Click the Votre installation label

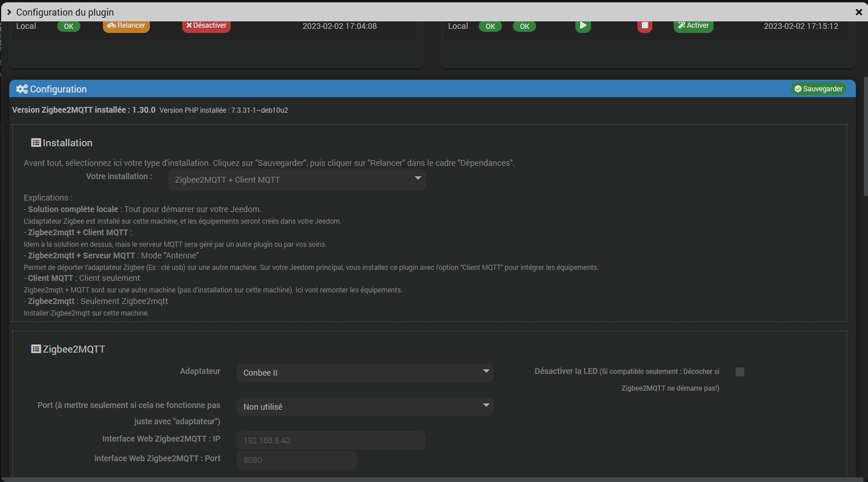pyautogui.click(x=119, y=176)
